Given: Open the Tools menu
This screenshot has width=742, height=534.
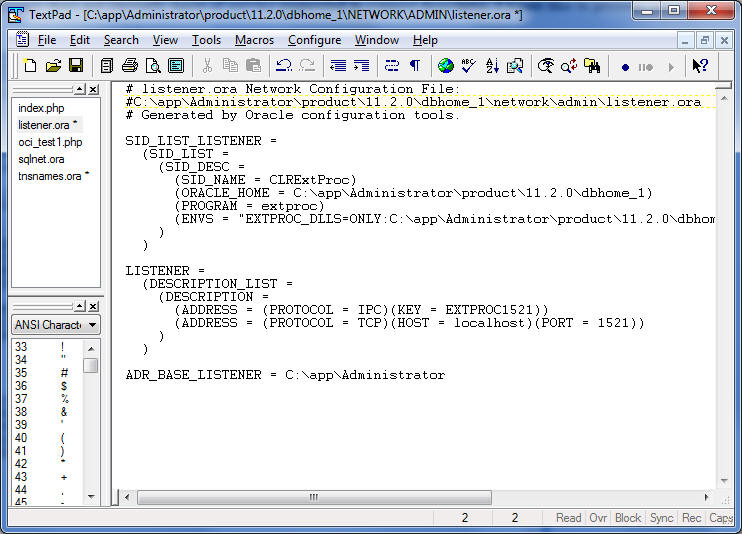Looking at the screenshot, I should coord(206,40).
